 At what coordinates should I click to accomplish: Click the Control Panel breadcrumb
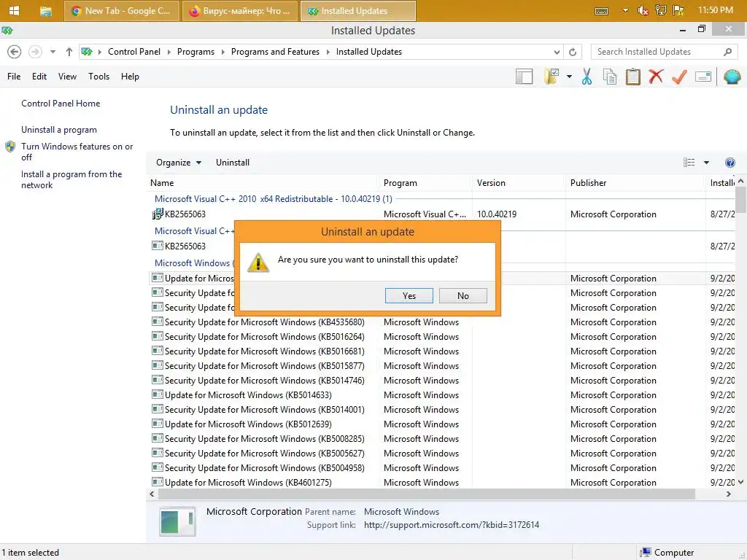pos(134,52)
